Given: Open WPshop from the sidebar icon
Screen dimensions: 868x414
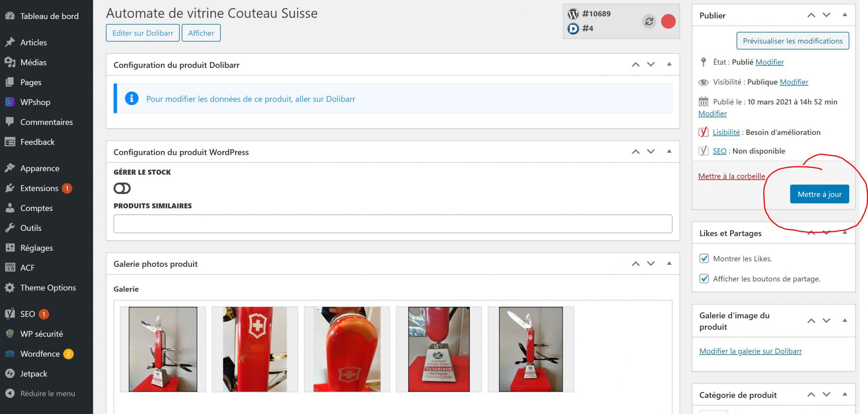Looking at the screenshot, I should coord(10,102).
